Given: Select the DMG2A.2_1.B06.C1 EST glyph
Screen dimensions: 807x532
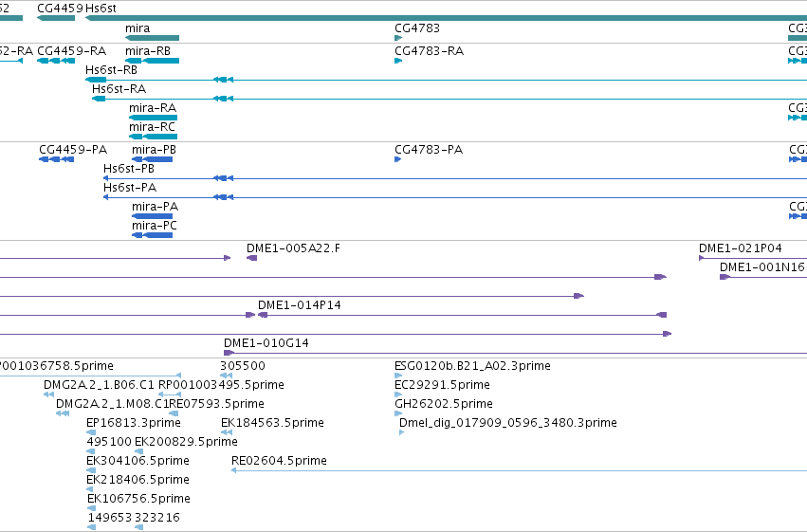Looking at the screenshot, I should pos(49,395).
